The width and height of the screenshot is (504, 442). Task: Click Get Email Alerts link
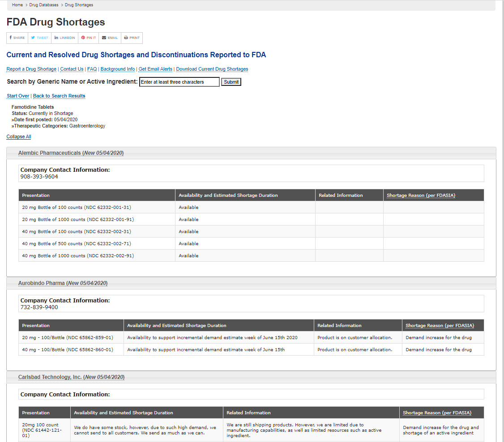pos(155,69)
